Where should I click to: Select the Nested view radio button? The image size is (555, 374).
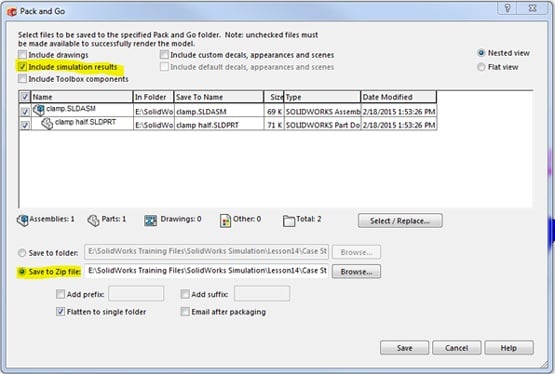tap(481, 53)
